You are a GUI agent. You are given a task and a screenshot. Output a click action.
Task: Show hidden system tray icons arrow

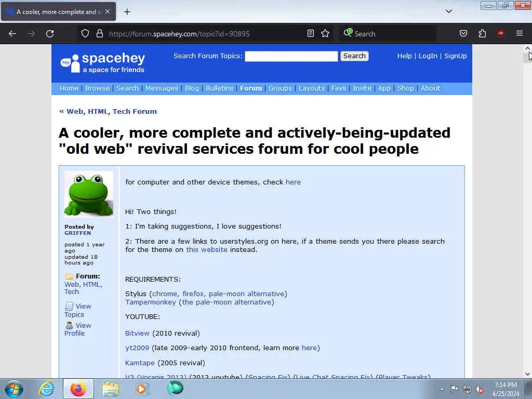pos(442,389)
